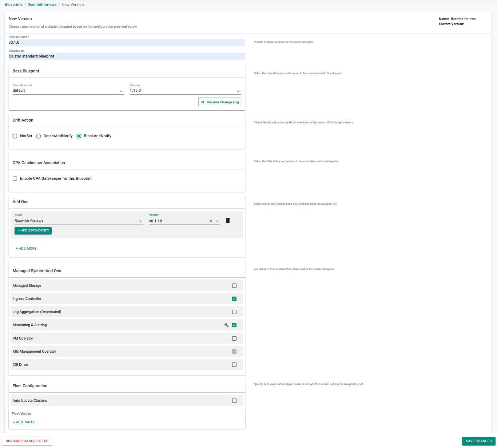Go to Blueprints breadcrumb

click(x=13, y=4)
